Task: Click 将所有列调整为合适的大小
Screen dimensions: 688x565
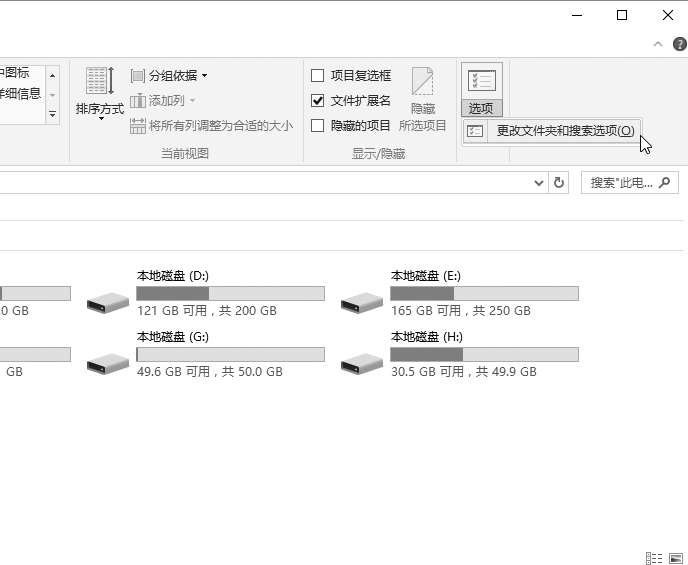Action: pos(211,126)
